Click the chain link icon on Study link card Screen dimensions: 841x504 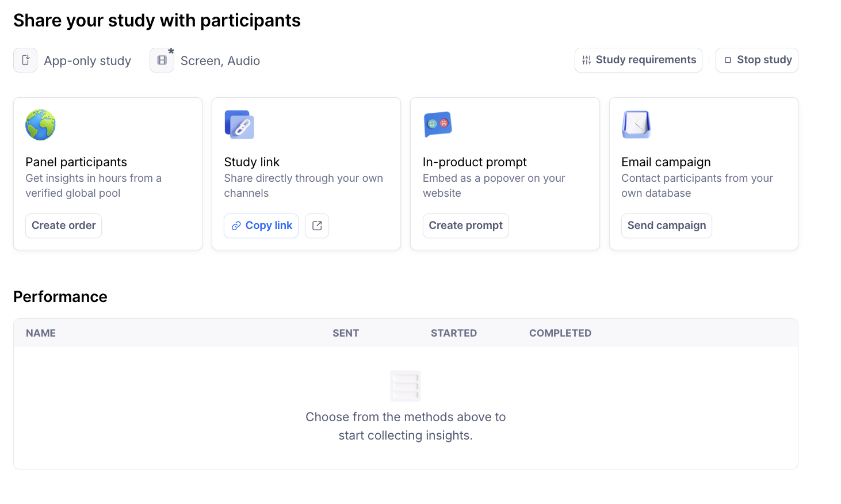click(239, 125)
